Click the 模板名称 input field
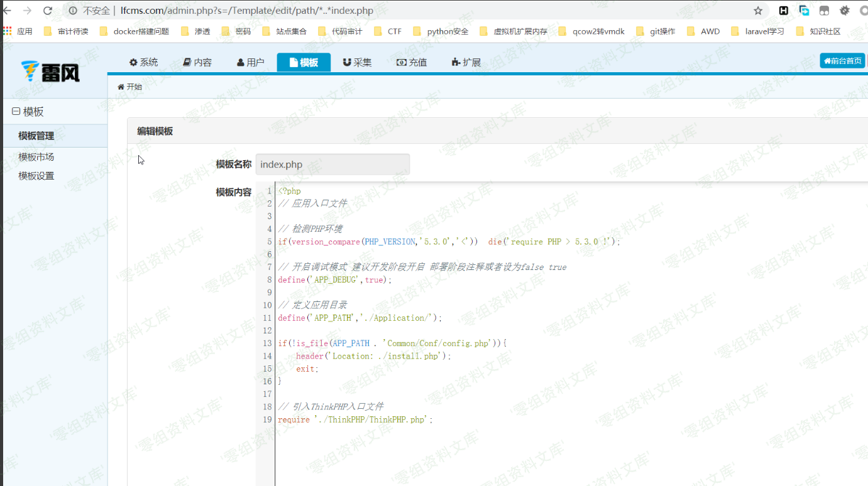This screenshot has width=868, height=486. tap(332, 165)
